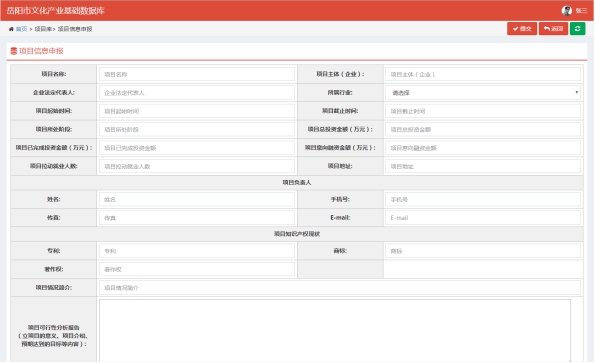This screenshot has width=595, height=363.
Task: Focus the 项目所处阶段 input field
Action: point(197,129)
